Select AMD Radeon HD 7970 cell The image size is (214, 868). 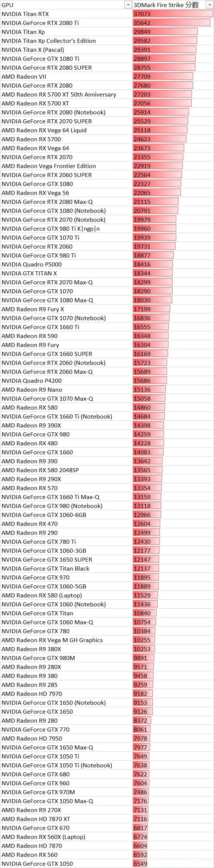pyautogui.click(x=66, y=694)
